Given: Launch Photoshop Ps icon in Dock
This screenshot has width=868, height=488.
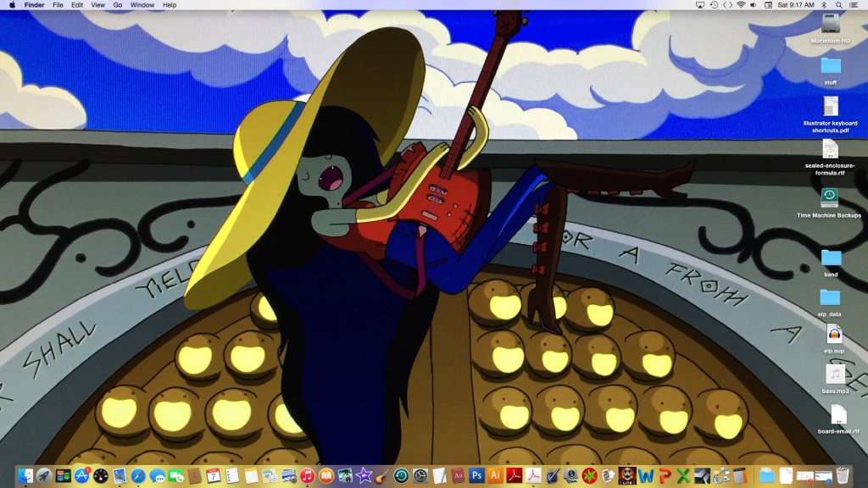Looking at the screenshot, I should 476,475.
